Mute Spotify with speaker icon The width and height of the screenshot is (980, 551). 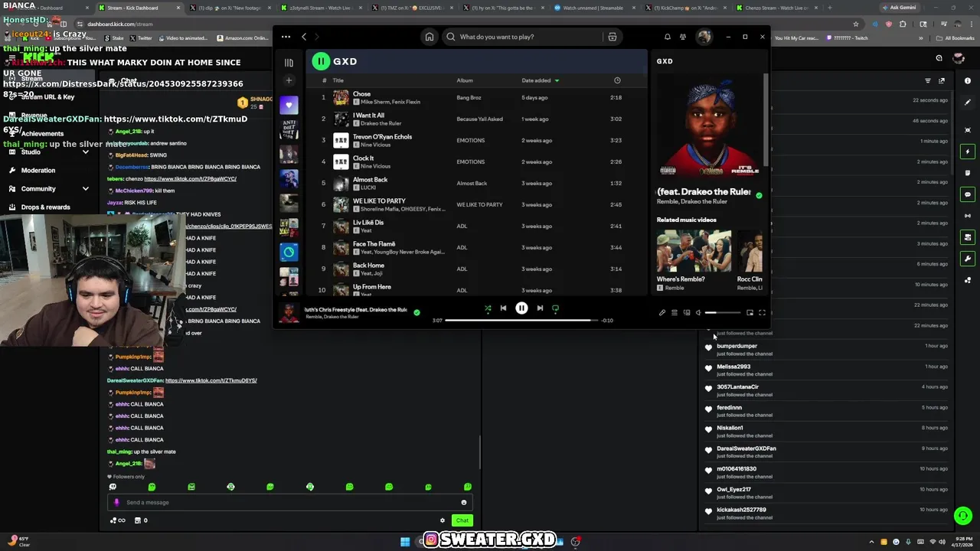698,312
